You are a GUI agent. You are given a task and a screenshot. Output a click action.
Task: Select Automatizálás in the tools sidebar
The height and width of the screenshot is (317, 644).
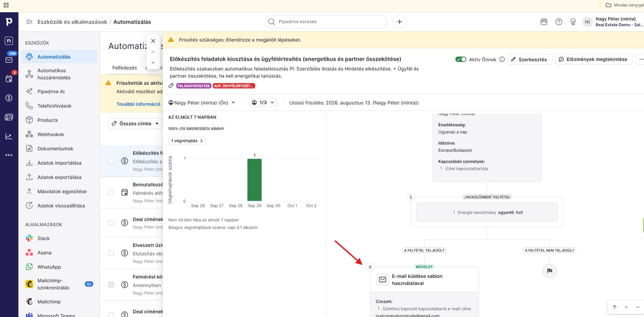pyautogui.click(x=60, y=57)
